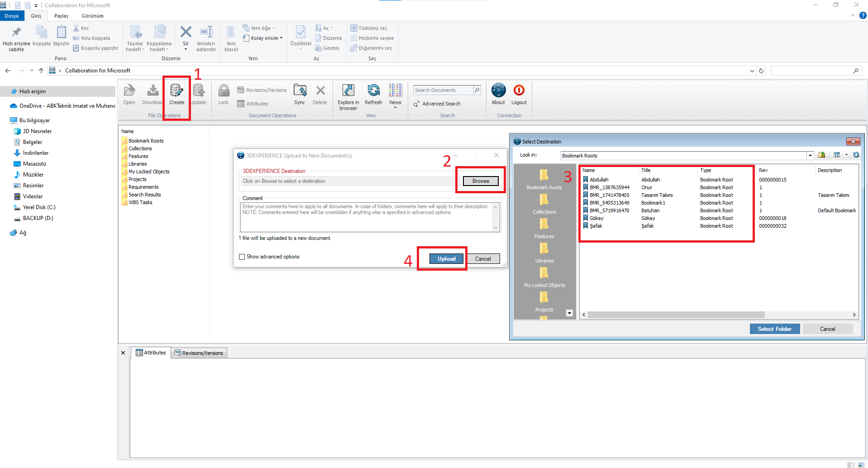This screenshot has width=868, height=468.
Task: Select Requirements folder in the Name list
Action: (x=143, y=187)
